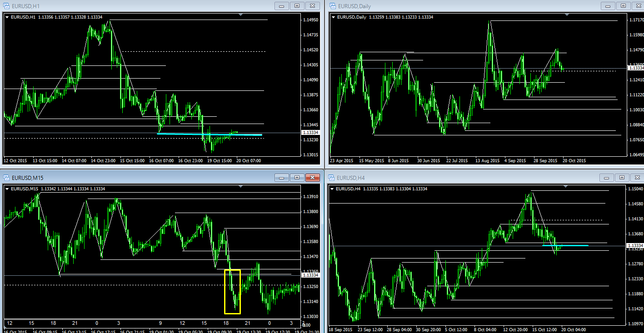This screenshot has width=644, height=333.
Task: Click the EURUSD,M15 chart window icon
Action: pos(7,177)
